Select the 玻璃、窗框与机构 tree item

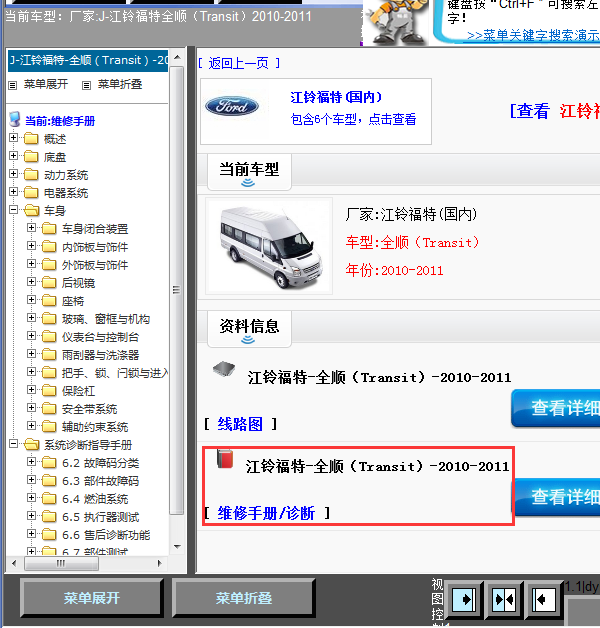click(x=106, y=319)
